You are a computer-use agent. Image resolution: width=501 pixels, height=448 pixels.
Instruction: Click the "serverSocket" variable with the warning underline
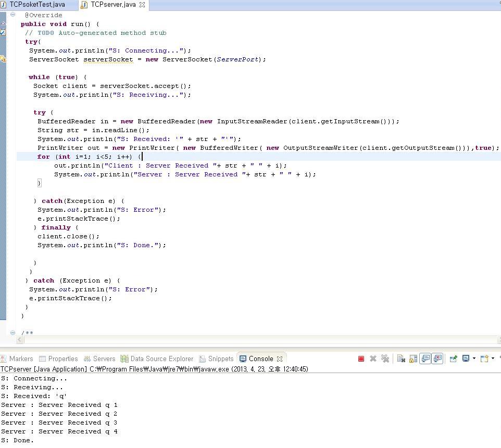pyautogui.click(x=108, y=59)
